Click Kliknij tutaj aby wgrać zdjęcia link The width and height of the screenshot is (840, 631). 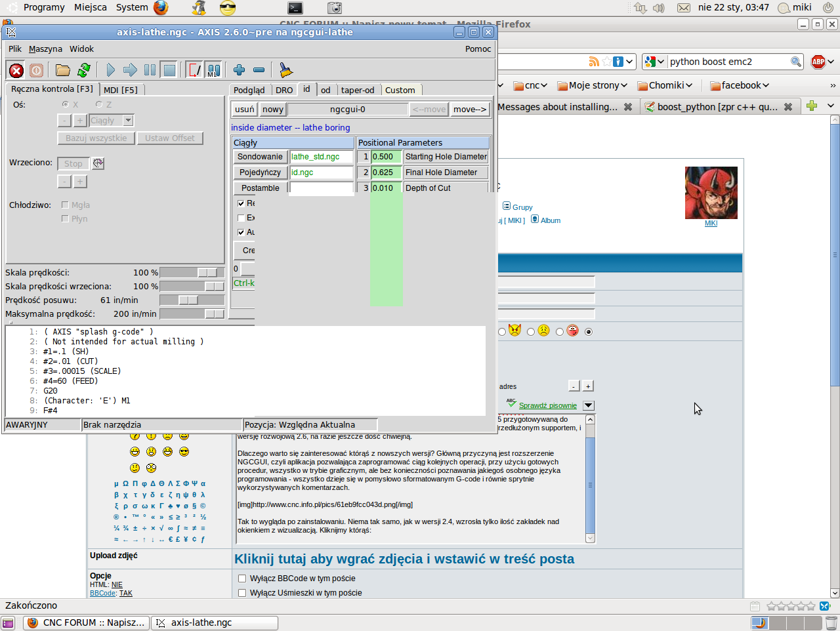click(404, 559)
